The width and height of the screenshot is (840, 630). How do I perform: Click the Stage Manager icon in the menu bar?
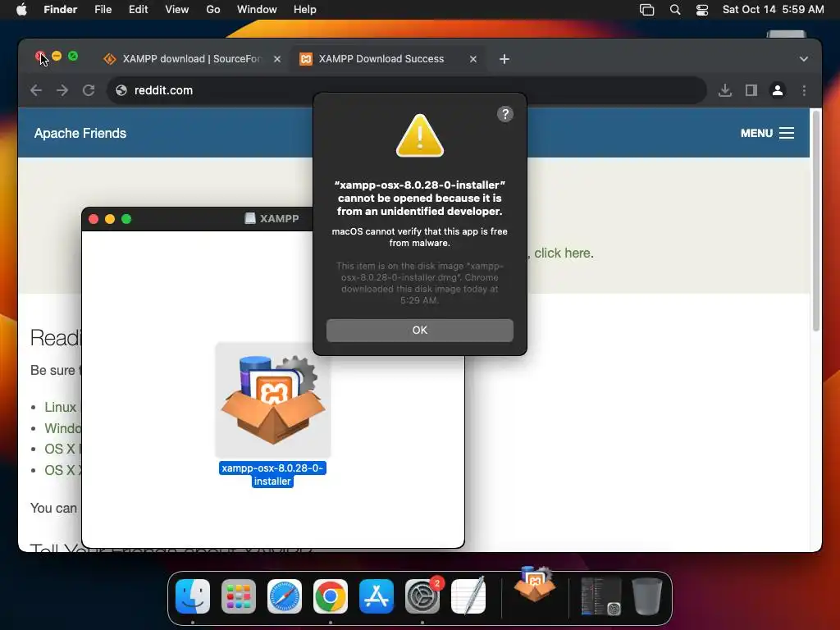[646, 10]
